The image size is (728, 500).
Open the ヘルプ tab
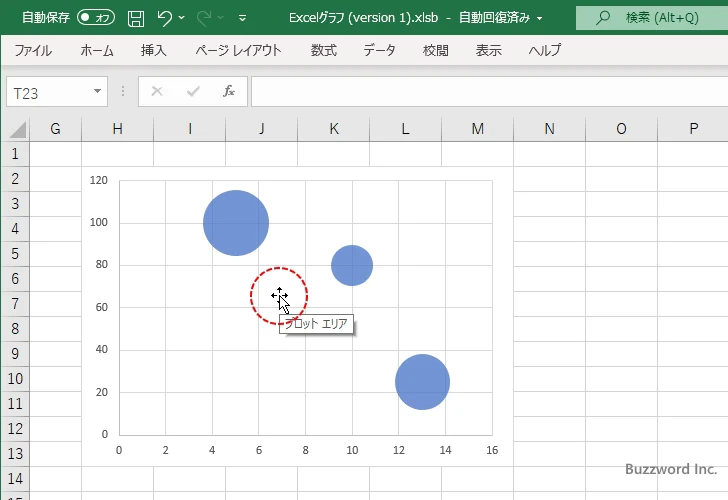coord(545,50)
